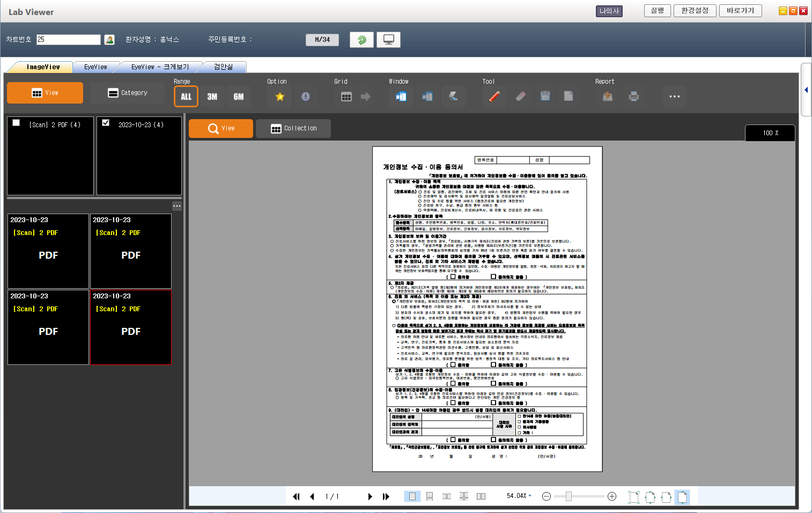The image size is (812, 513).
Task: Click the patient search icon beside chart number
Action: tap(109, 40)
